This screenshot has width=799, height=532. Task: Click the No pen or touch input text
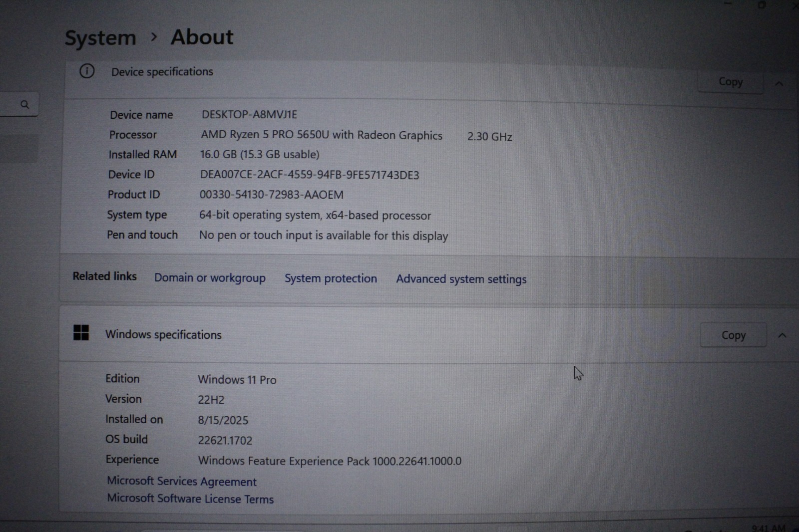click(x=324, y=236)
